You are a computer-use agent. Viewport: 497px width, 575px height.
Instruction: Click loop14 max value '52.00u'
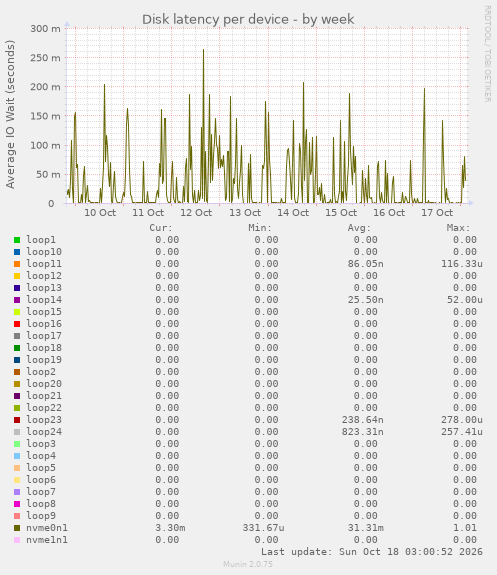point(465,300)
